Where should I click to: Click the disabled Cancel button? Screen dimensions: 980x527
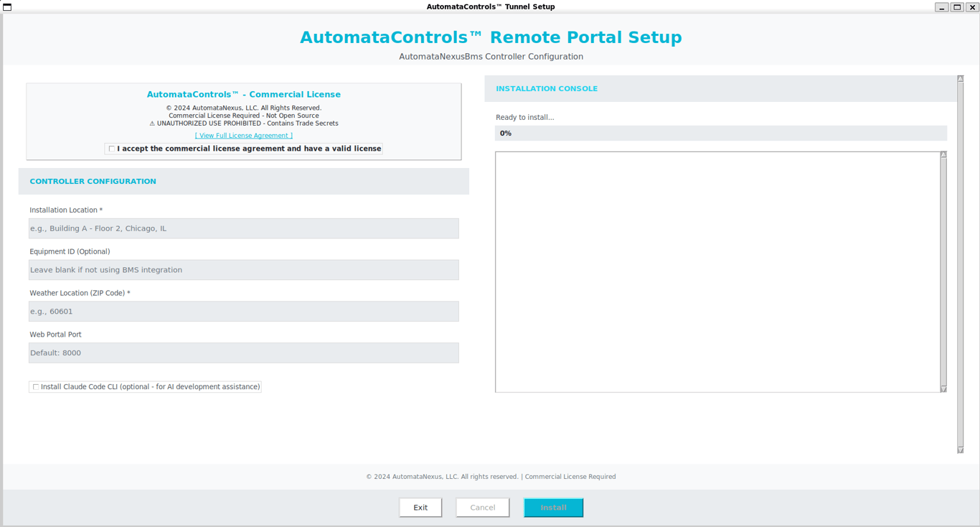[x=482, y=508]
